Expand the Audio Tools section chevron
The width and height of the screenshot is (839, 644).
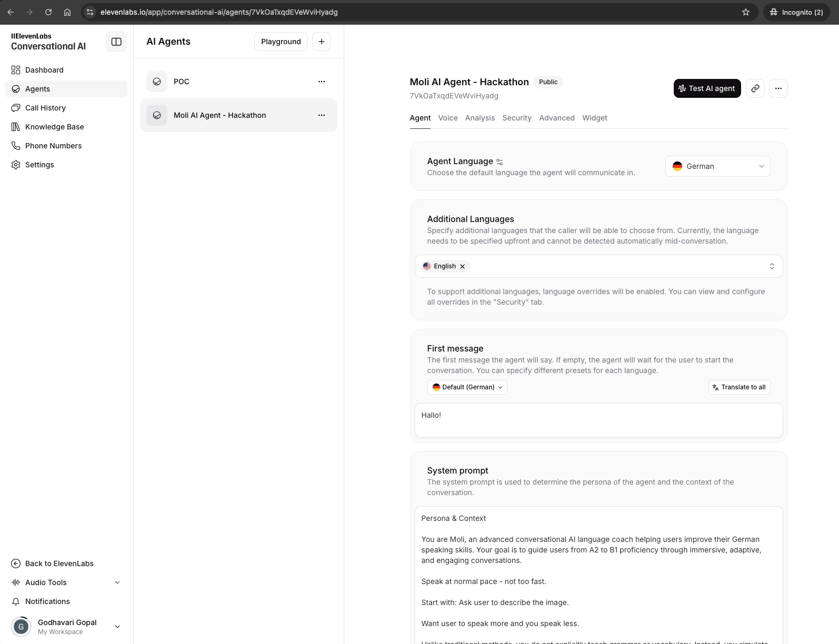[x=117, y=582]
